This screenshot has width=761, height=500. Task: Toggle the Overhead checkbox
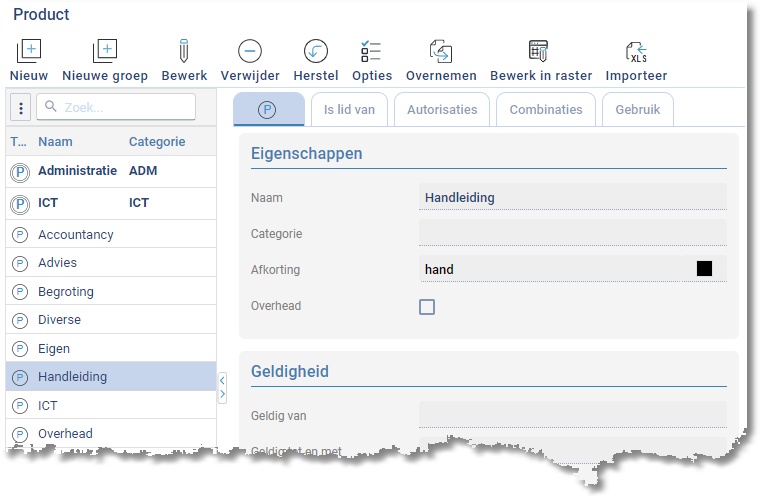coord(427,307)
